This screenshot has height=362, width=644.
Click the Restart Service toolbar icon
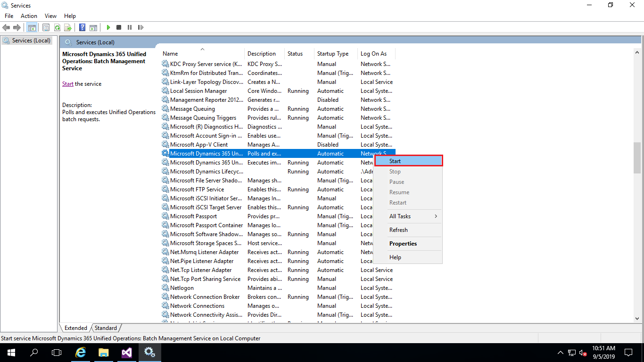point(140,27)
